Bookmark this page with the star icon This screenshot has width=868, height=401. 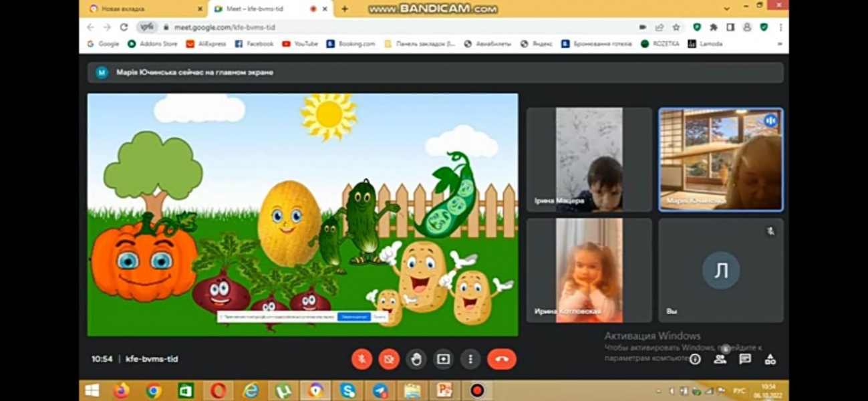coord(676,27)
